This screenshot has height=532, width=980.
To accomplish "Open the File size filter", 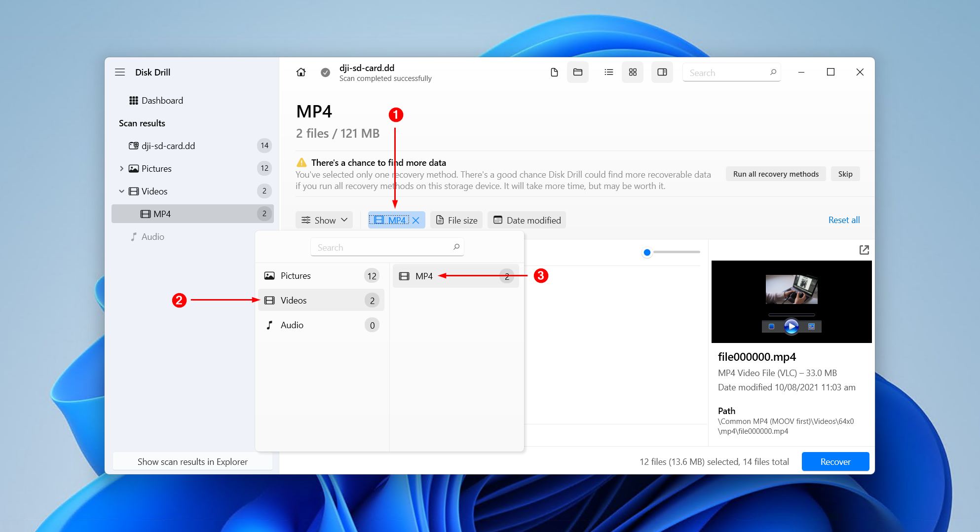I will tap(456, 220).
